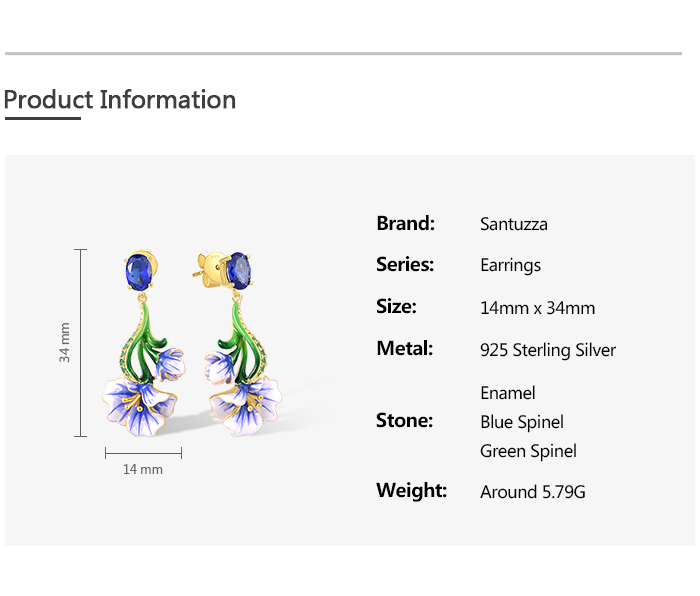Click the blue gemstone on right earring
The width and height of the screenshot is (700, 596).
pyautogui.click(x=239, y=271)
